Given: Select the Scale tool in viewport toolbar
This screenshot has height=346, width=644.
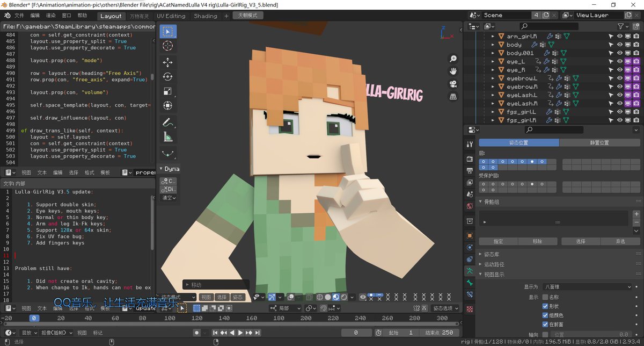Looking at the screenshot, I should coord(168,91).
